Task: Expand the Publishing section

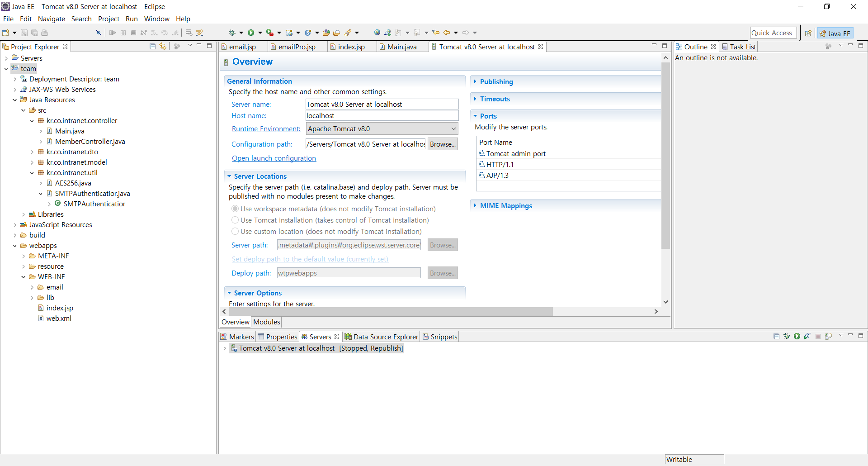Action: click(x=475, y=81)
